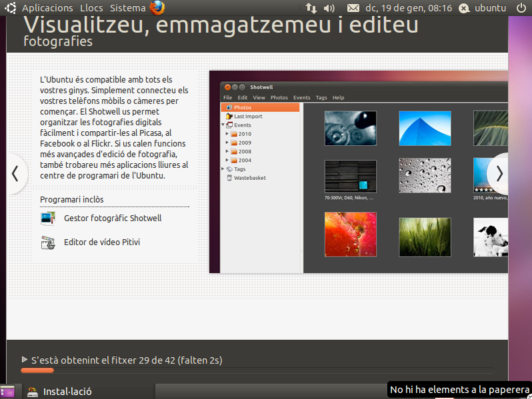Open the Llocs menu
Screen dimensions: 532x399
91,8
